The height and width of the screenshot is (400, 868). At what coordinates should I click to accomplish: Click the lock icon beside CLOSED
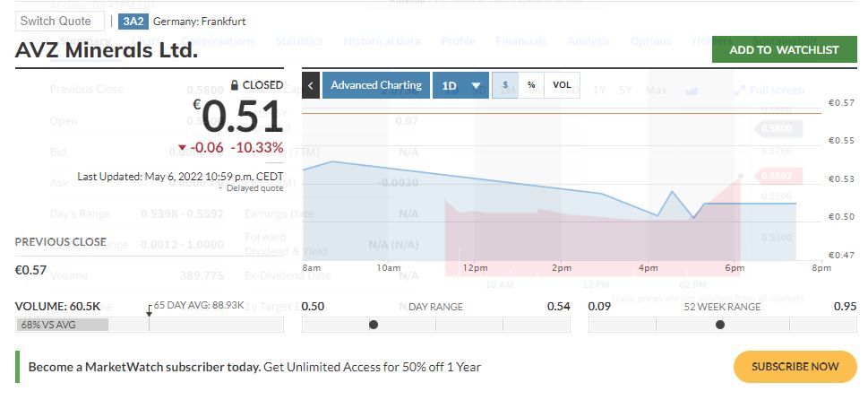pyautogui.click(x=234, y=85)
